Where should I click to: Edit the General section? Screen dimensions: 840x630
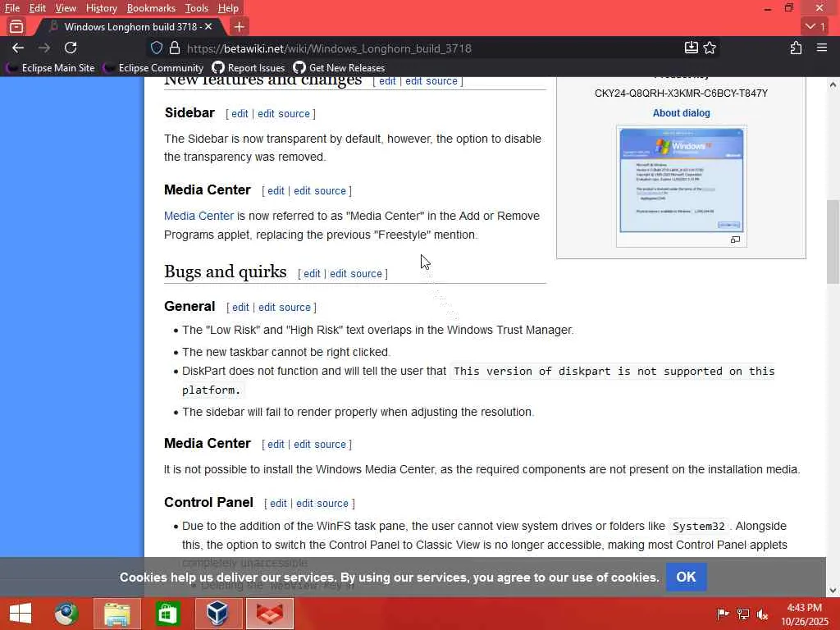(240, 308)
